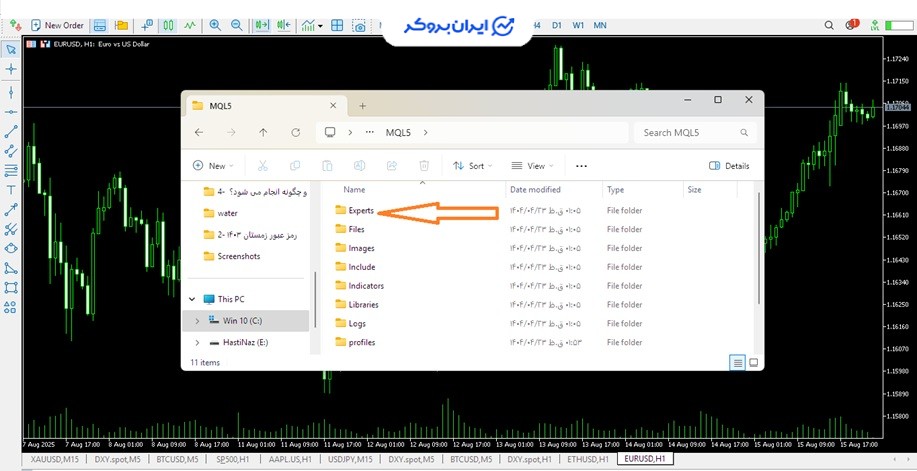Screen dimensions: 917x471
Task: Open the Sort dropdown in Explorer
Action: click(473, 166)
